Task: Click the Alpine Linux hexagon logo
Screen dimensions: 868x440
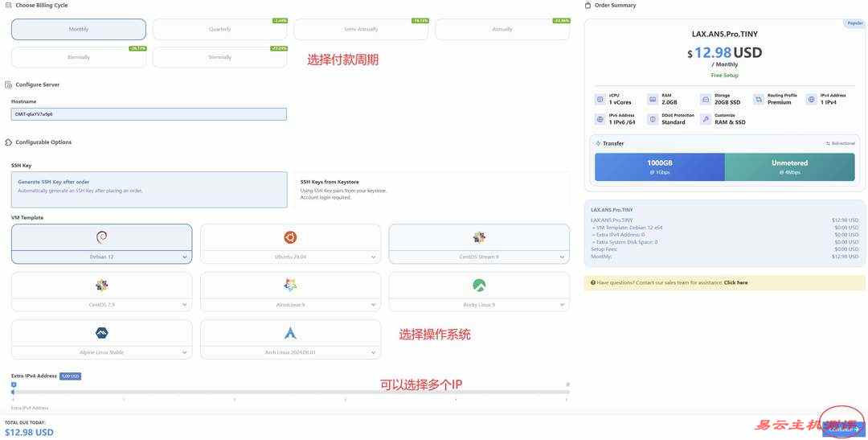Action: pyautogui.click(x=101, y=333)
